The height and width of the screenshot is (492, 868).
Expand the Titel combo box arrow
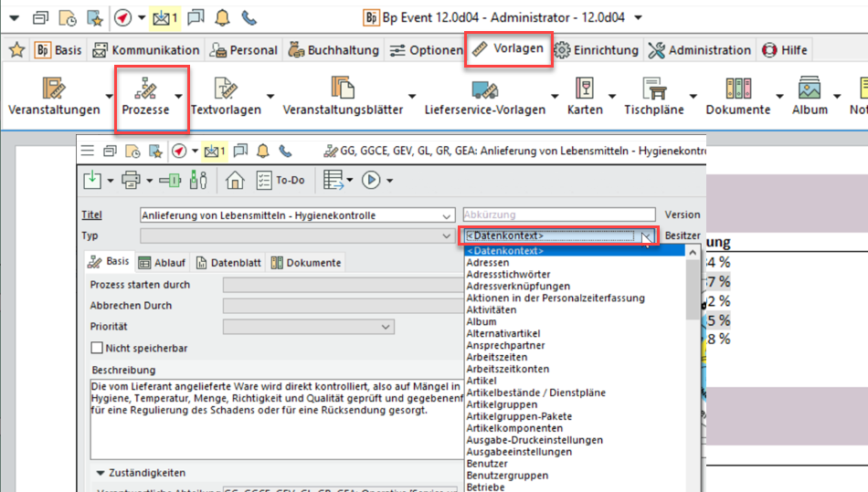(x=446, y=215)
